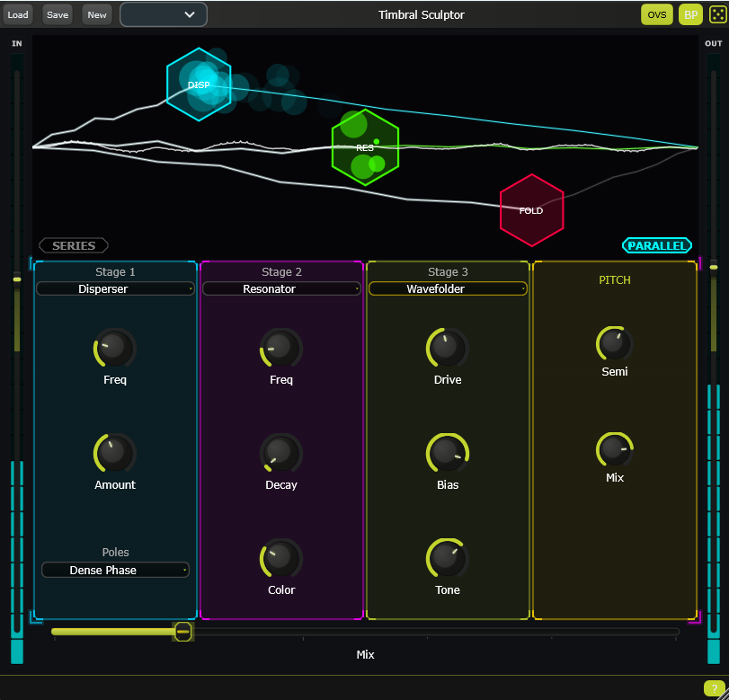Viewport: 729px width, 700px height.
Task: Click the Pitch Semi knob
Action: click(x=615, y=343)
